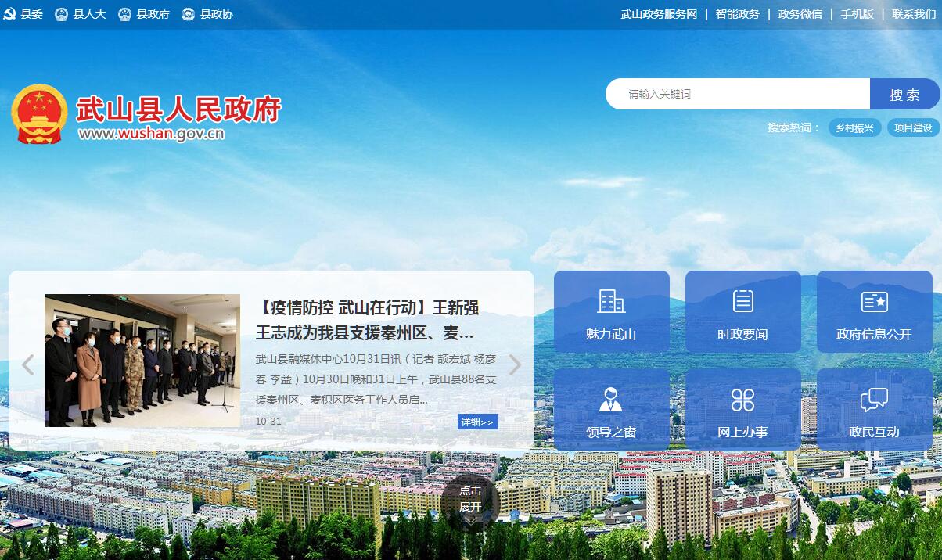Click the 魅力武山 building icon

pos(611,301)
